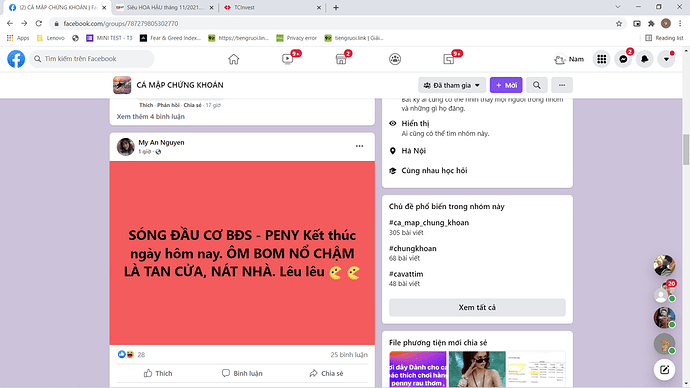Click the page vertical scrollbar
Viewport: 690px width, 388px height.
[x=686, y=149]
